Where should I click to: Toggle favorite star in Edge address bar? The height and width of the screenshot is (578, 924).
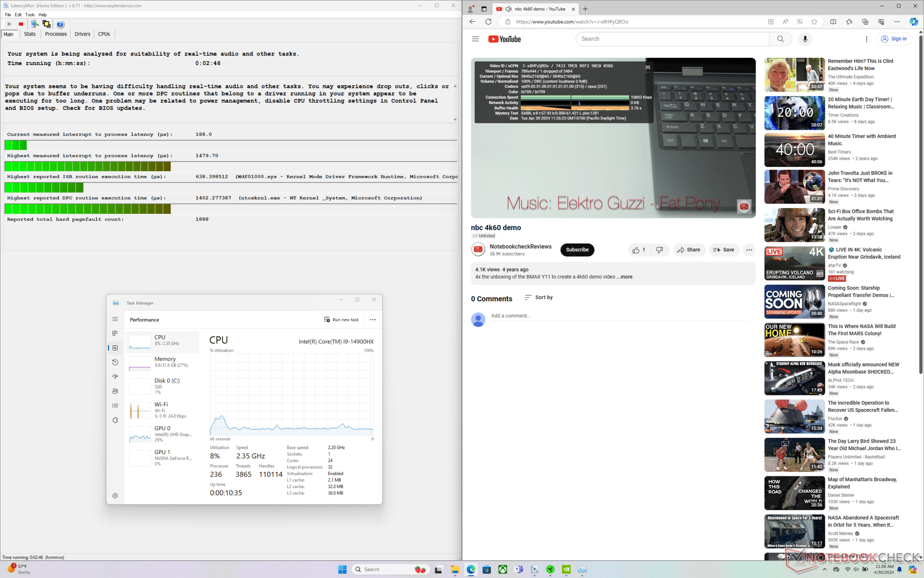814,22
